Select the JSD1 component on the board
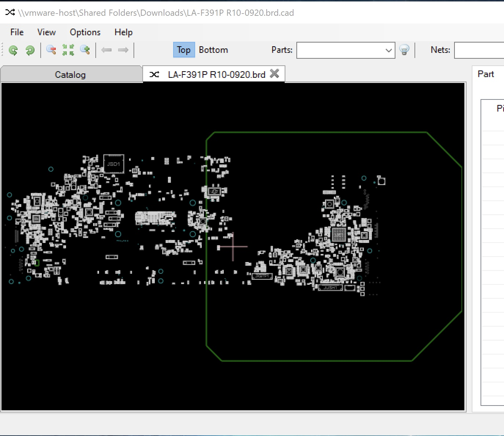504x436 pixels. 114,164
